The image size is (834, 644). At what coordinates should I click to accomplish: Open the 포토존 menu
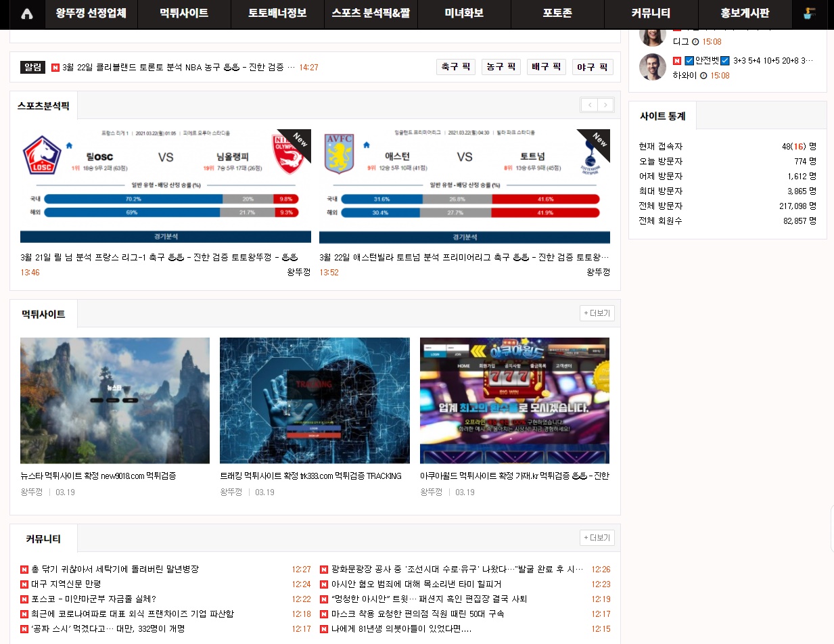557,14
